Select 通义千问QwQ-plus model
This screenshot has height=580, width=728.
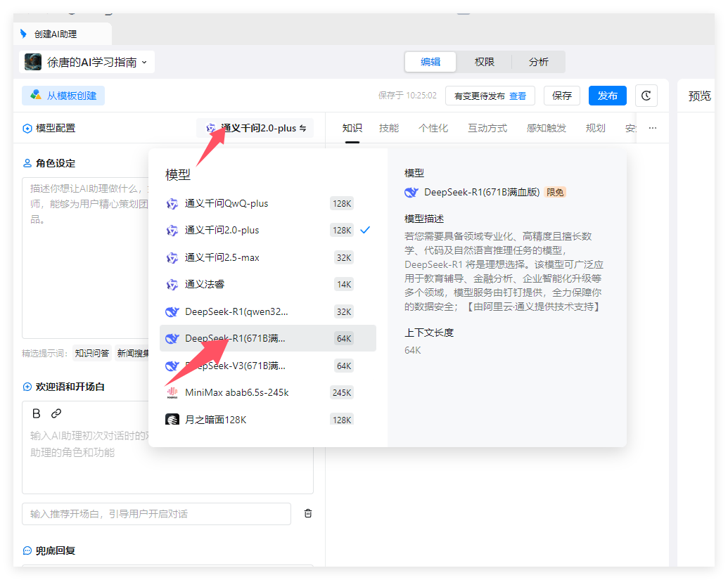[x=268, y=203]
